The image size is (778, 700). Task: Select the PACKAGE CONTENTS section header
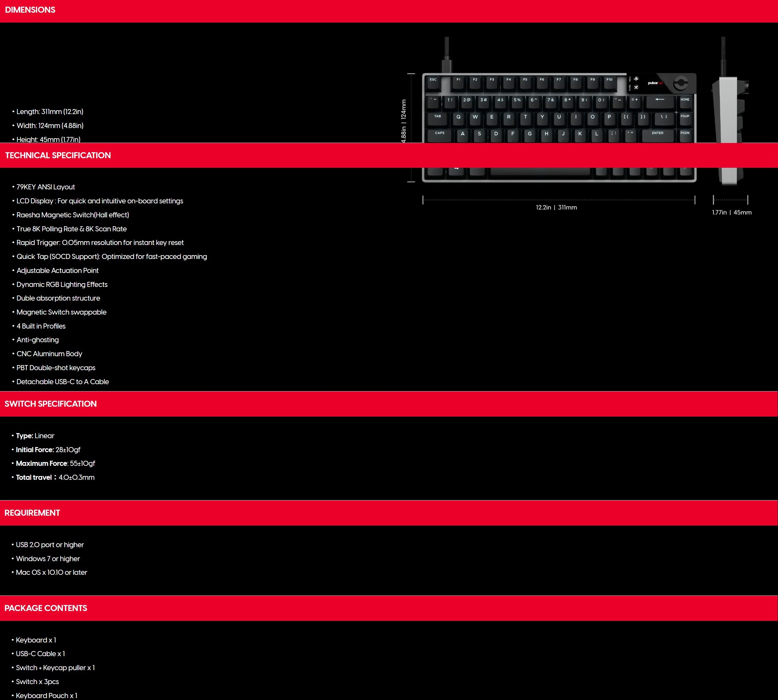coord(46,608)
